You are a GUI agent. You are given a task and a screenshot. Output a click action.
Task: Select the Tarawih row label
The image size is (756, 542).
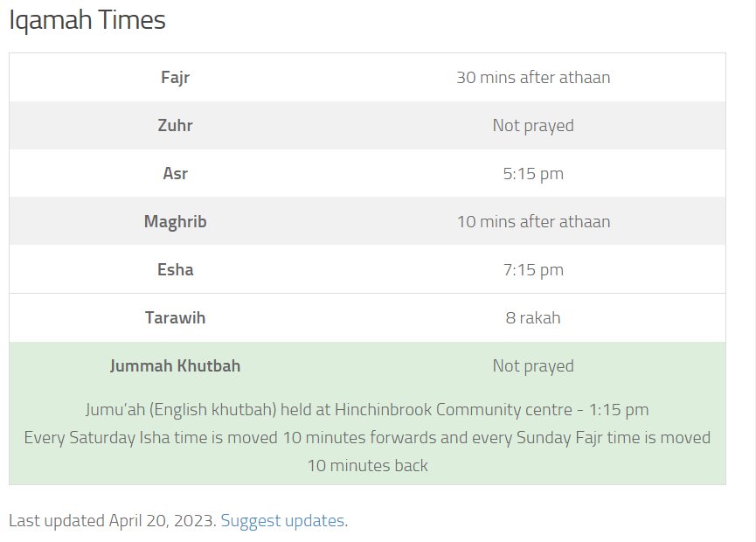[x=175, y=317]
